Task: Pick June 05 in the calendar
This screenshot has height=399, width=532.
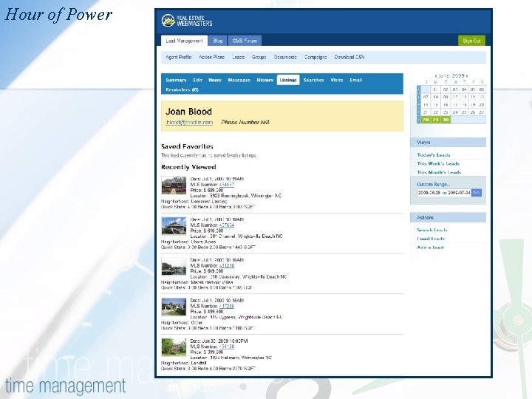Action: pos(473,89)
